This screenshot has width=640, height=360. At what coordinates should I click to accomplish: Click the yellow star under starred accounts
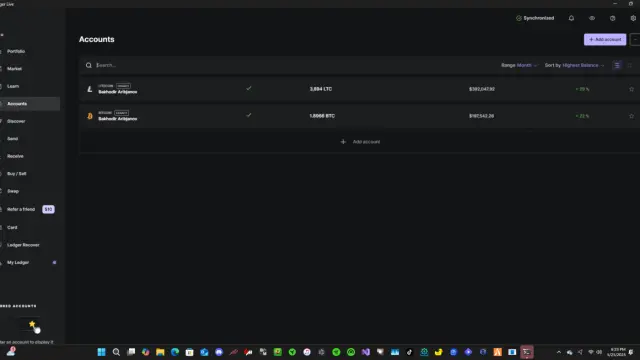point(32,324)
